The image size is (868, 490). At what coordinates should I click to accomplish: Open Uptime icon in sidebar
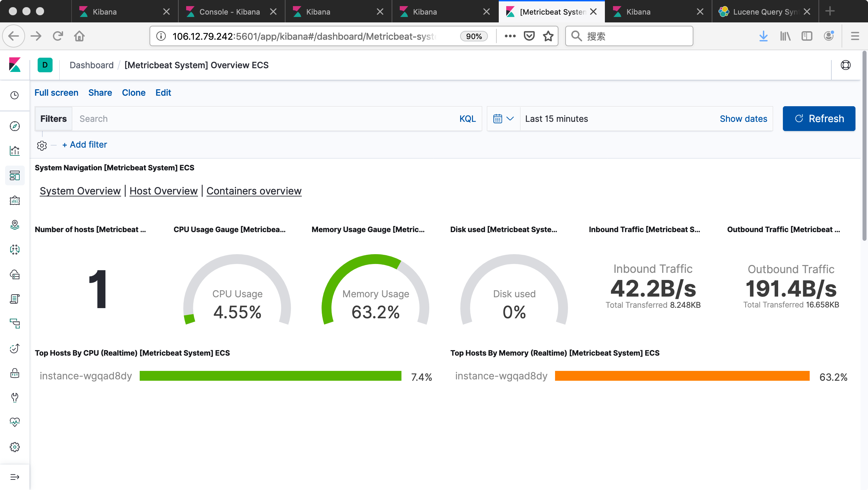15,348
